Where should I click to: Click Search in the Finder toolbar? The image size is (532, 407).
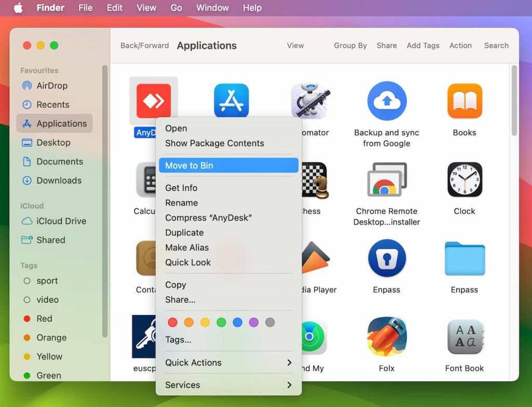pos(496,46)
